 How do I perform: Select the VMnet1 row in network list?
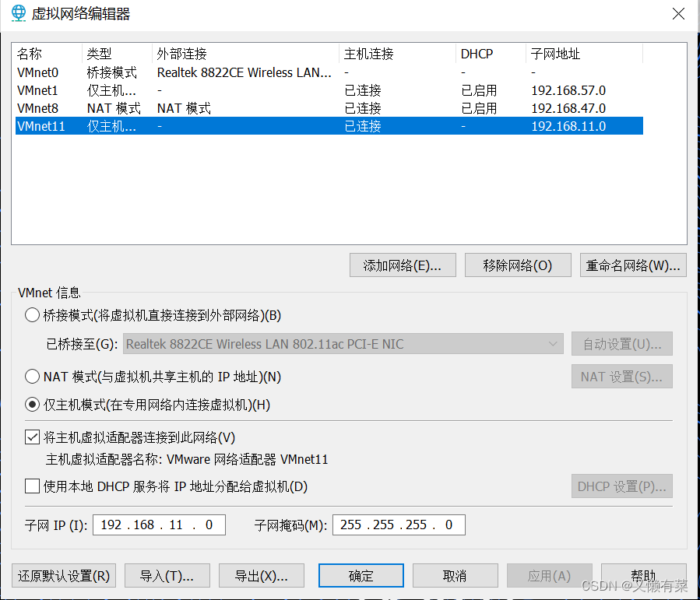pyautogui.click(x=329, y=90)
